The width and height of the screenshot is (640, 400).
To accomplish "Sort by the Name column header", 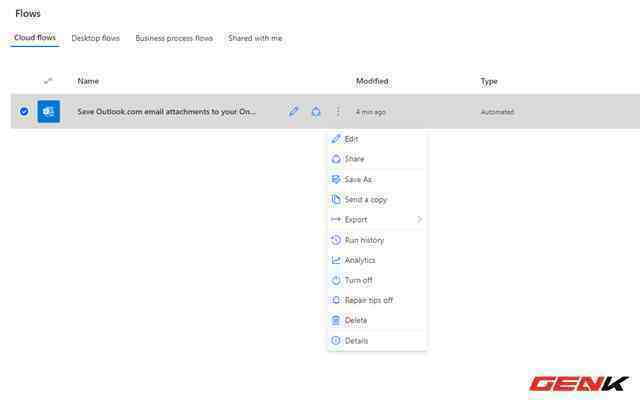I will 88,81.
